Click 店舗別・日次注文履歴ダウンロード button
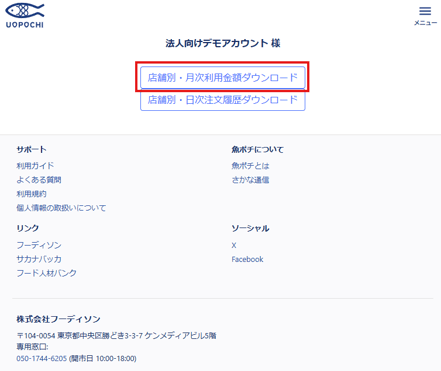The width and height of the screenshot is (441, 371). [x=223, y=100]
